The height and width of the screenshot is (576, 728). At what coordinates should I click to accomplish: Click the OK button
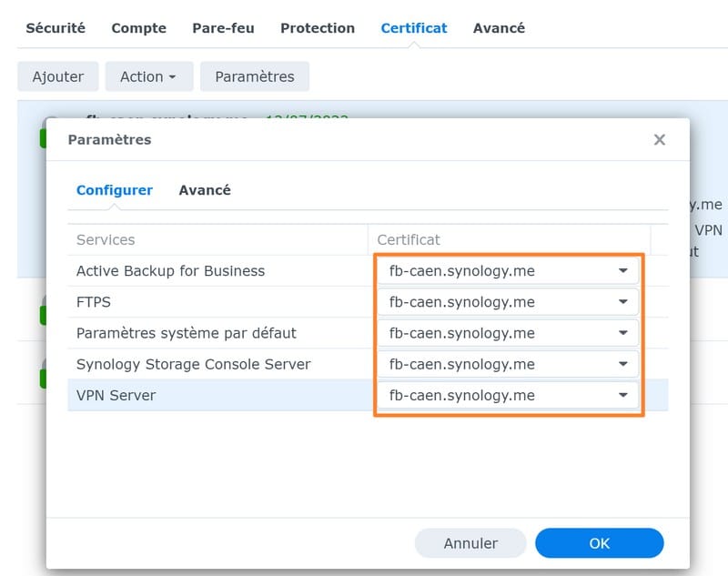tap(599, 543)
